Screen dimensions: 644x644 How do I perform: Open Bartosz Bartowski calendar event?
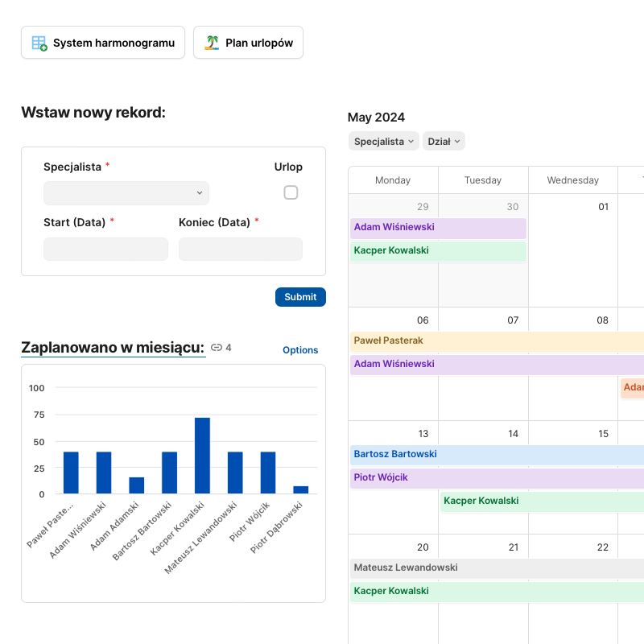pyautogui.click(x=496, y=454)
